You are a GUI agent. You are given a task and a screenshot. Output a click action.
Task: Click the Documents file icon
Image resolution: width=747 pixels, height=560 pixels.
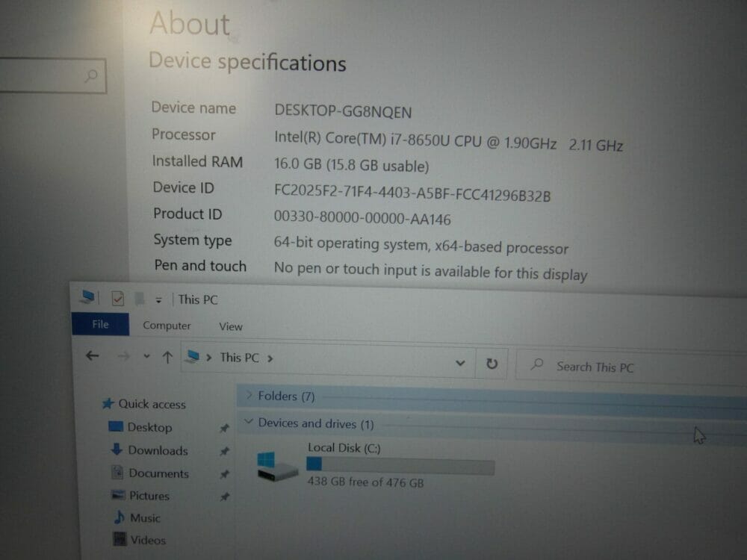[117, 472]
